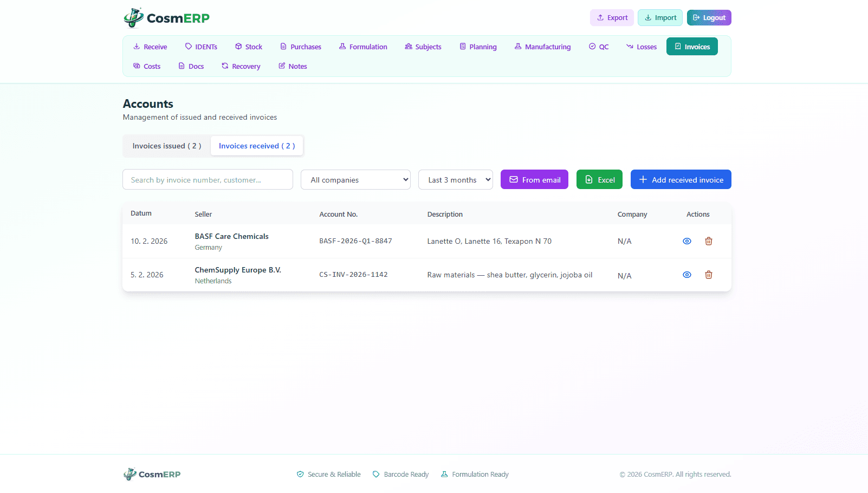Open the Formulation module
The image size is (868, 493).
pyautogui.click(x=363, y=47)
